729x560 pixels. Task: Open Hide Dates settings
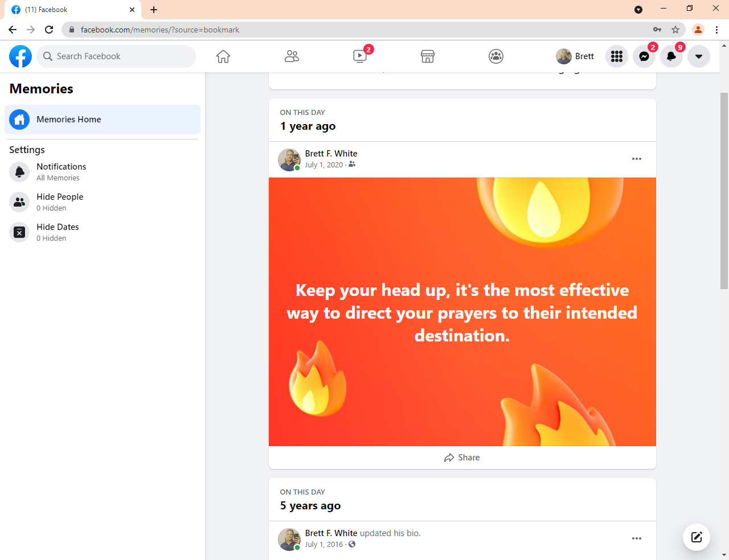point(58,232)
